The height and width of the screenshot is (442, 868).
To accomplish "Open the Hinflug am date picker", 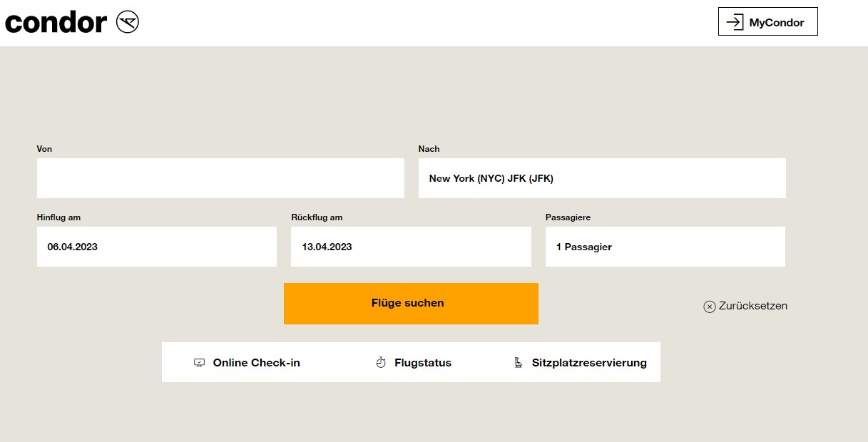I will click(157, 247).
